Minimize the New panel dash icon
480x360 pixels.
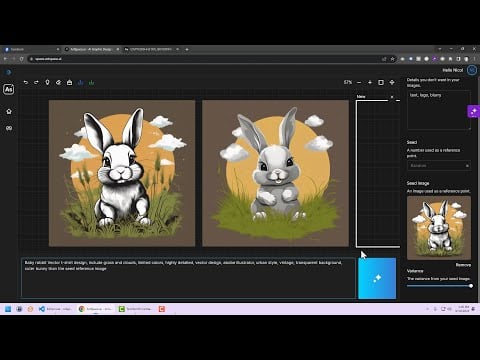point(398,100)
